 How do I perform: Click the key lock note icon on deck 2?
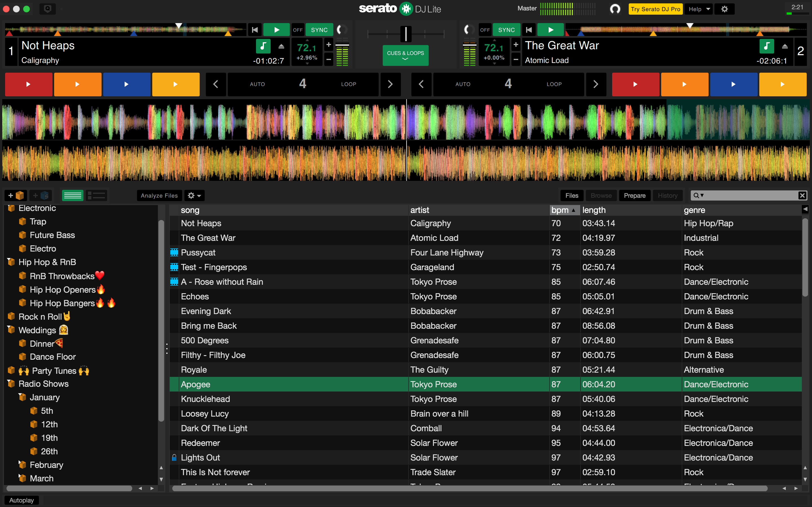[767, 46]
